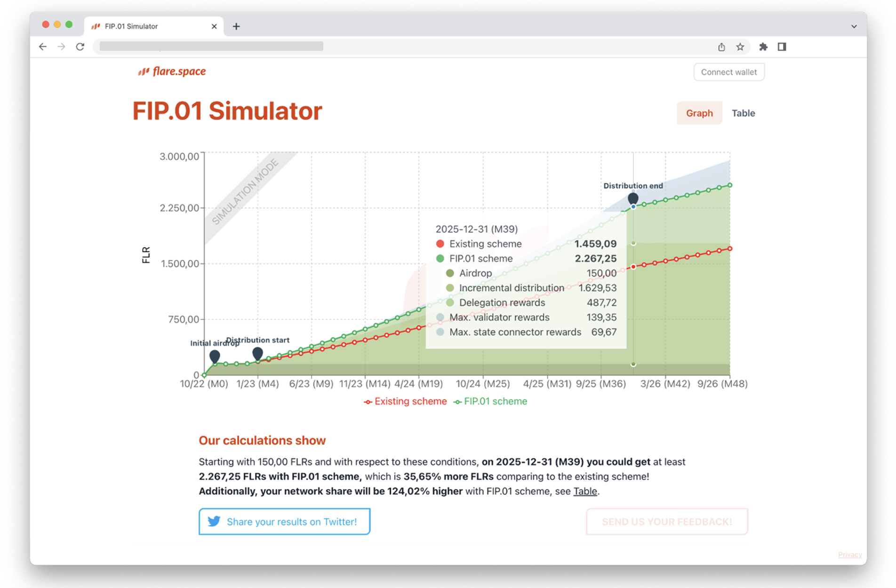Screen dimensions: 896x588
Task: Toggle the browser side panel icon
Action: [x=782, y=47]
